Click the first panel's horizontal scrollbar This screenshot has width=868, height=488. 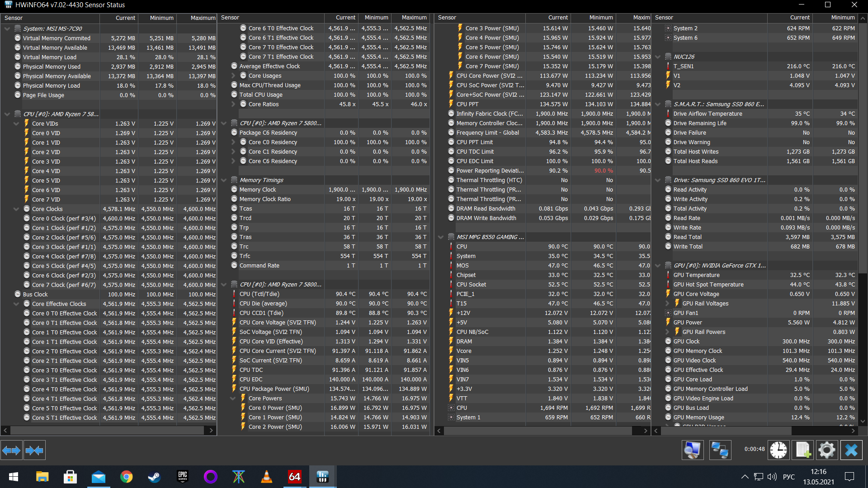pos(108,431)
